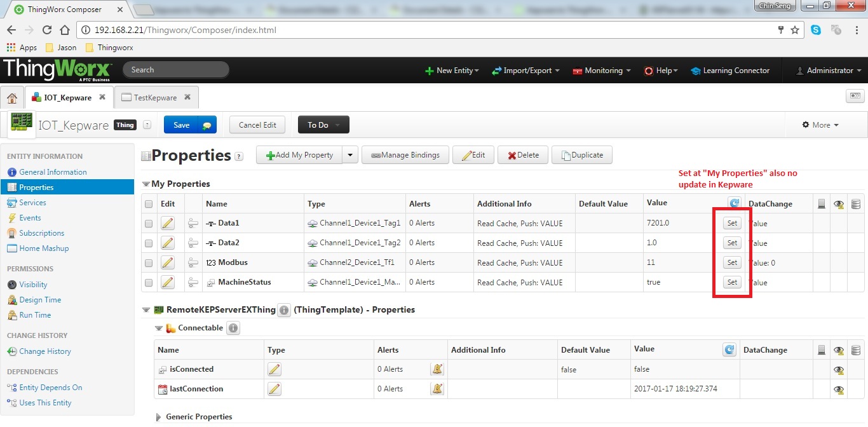
Task: Click the binding icon in Modbus row
Action: pos(193,262)
